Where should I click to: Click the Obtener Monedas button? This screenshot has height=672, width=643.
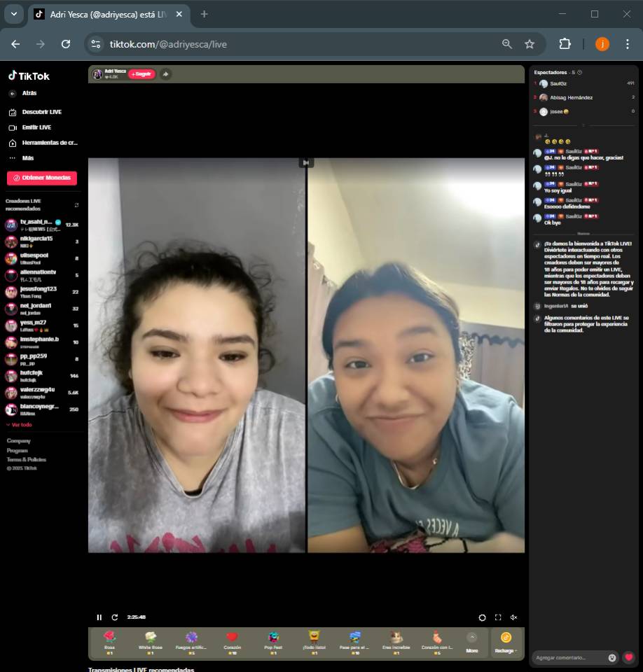click(x=42, y=178)
